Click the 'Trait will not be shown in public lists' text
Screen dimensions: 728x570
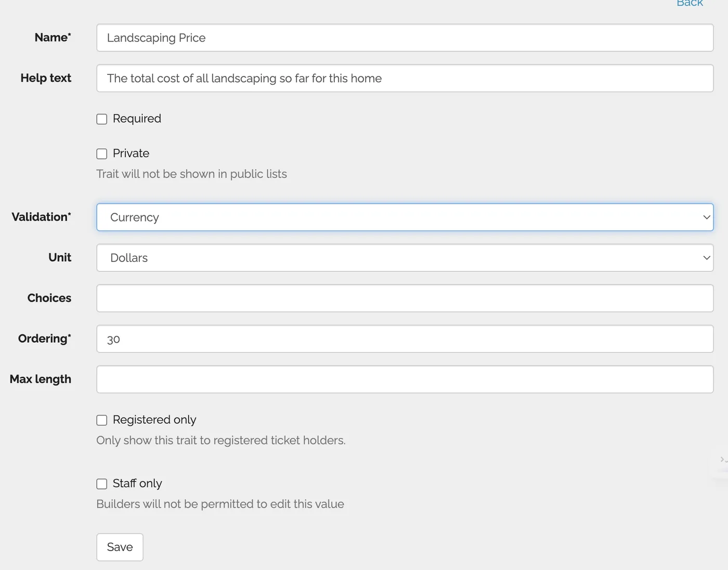coord(191,174)
